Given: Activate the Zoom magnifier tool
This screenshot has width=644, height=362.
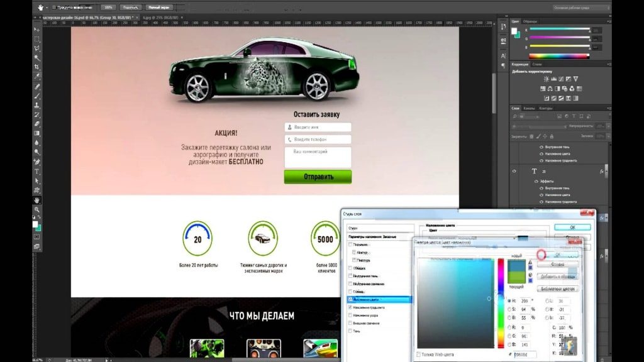Looking at the screenshot, I should click(x=37, y=209).
